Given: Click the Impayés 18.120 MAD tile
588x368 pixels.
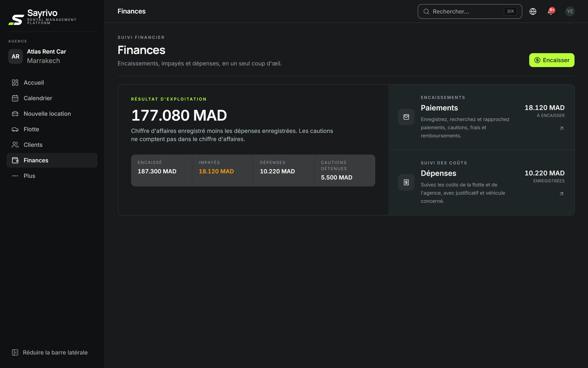Looking at the screenshot, I should [223, 170].
